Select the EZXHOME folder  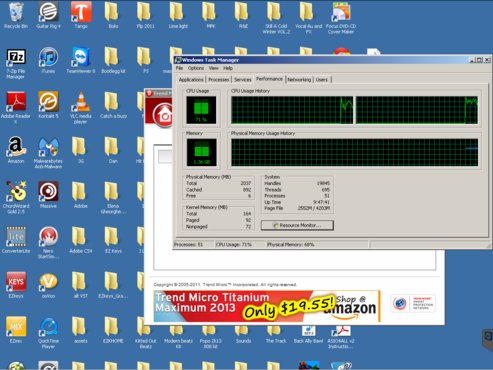(113, 330)
